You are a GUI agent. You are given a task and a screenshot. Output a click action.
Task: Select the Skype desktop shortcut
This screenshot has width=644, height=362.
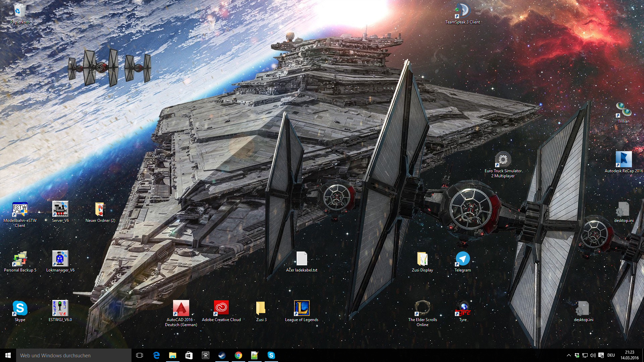(20, 311)
